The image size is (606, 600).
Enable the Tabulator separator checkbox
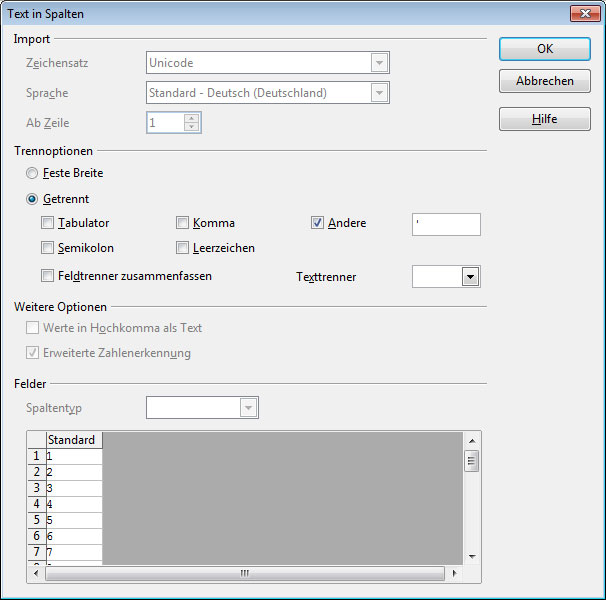pos(48,223)
